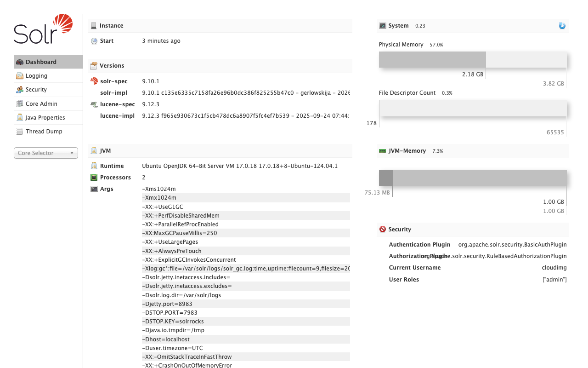Image resolution: width=588 pixels, height=368 pixels.
Task: Click the 65535 file descriptor limit
Action: [555, 132]
